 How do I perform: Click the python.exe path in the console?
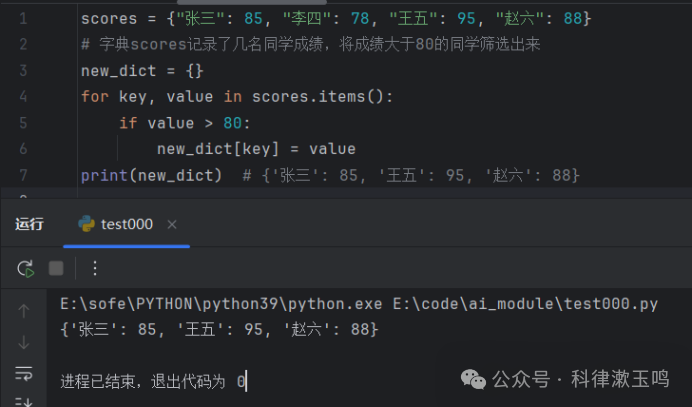click(221, 304)
